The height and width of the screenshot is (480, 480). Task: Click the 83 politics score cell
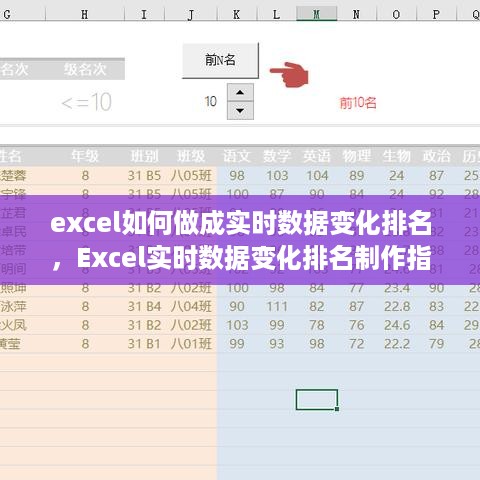pos(436,306)
